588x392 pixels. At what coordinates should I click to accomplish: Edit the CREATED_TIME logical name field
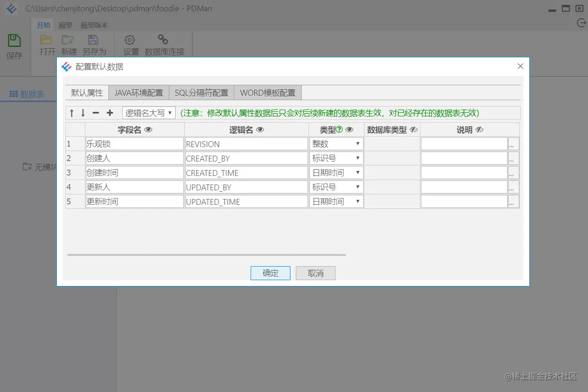click(247, 173)
